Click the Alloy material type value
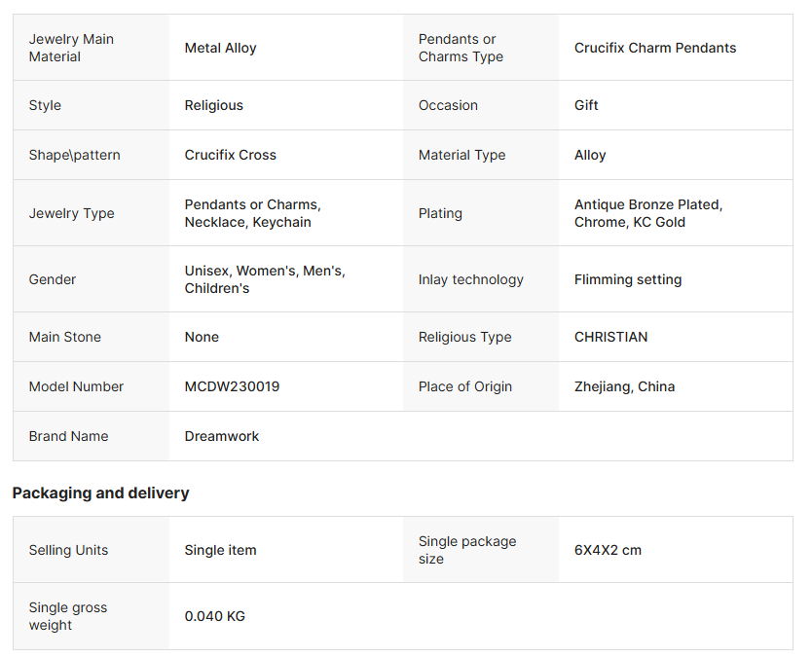812x657 pixels. 590,155
